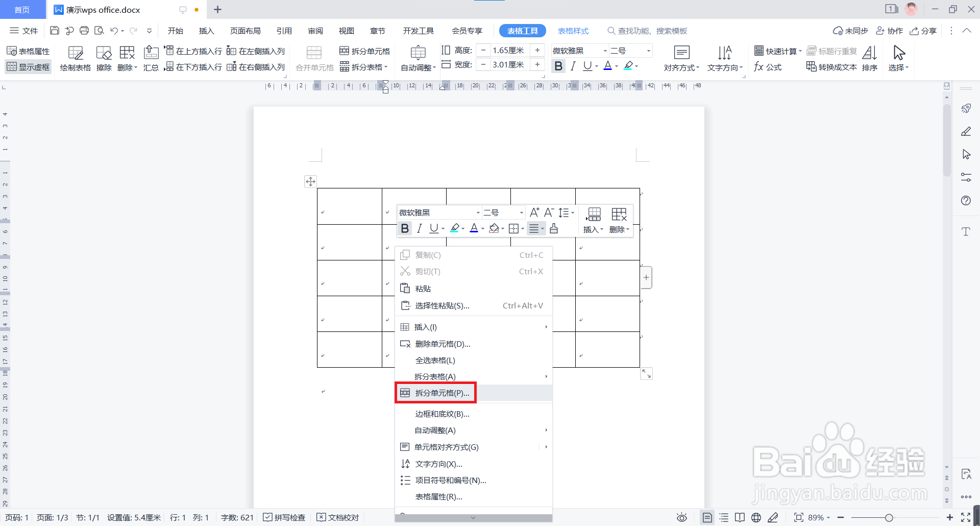The image size is (980, 526).
Task: Select the 绘制表格 draw table tool
Action: 75,59
